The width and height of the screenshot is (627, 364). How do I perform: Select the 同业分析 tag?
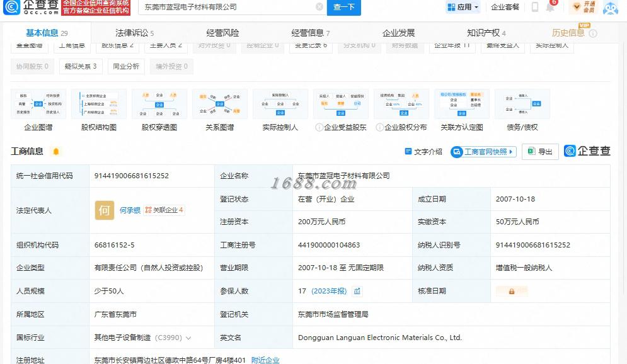click(126, 66)
